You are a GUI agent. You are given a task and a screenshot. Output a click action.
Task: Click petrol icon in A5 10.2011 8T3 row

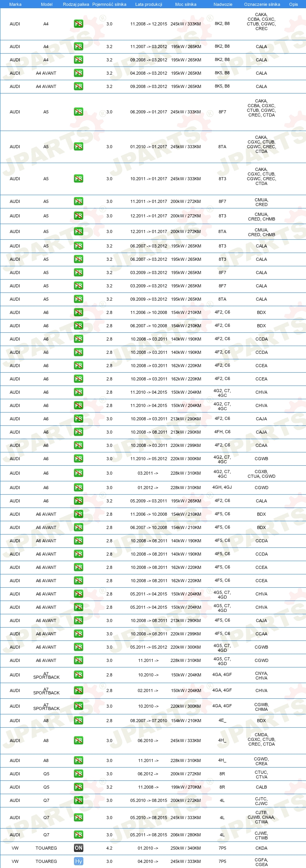[79, 179]
